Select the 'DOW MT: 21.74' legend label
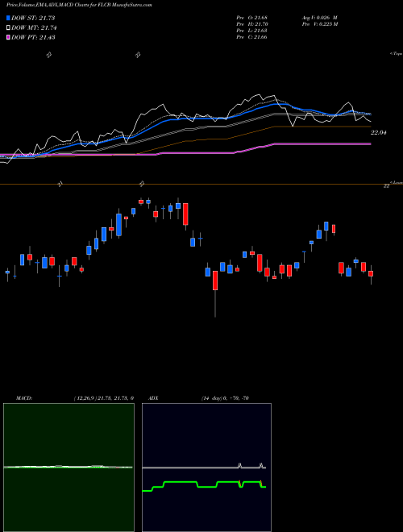This screenshot has height=532, width=403. 34,28
